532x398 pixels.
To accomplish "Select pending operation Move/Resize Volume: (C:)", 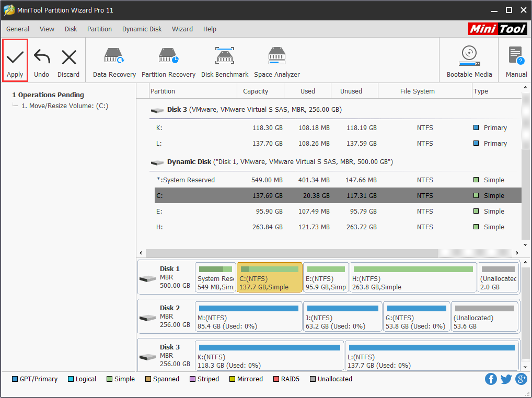I will [x=65, y=106].
